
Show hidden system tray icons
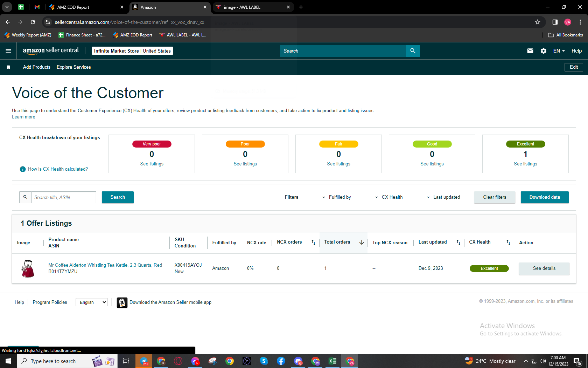click(526, 361)
